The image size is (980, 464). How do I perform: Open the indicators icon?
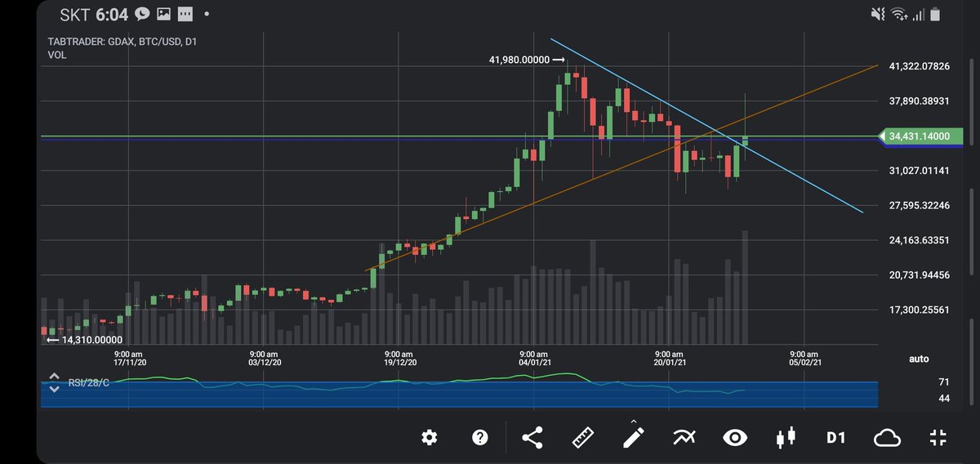684,438
